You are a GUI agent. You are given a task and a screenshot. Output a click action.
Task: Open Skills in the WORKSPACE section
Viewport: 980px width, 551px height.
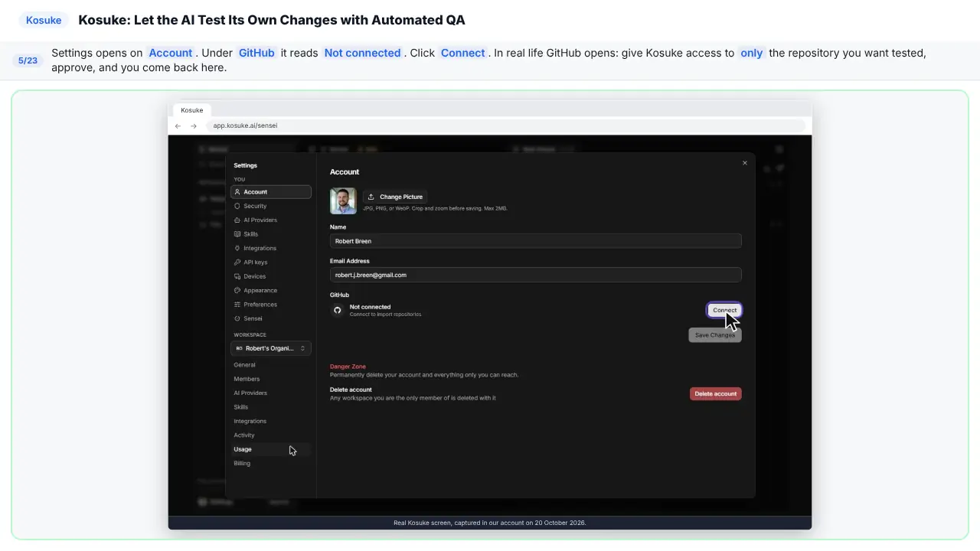tap(271, 407)
